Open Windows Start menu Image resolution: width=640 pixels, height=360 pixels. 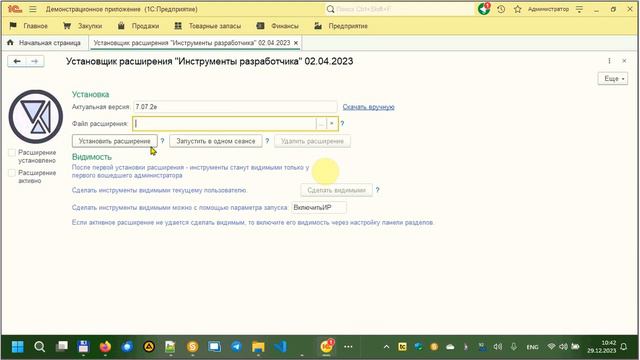18,347
